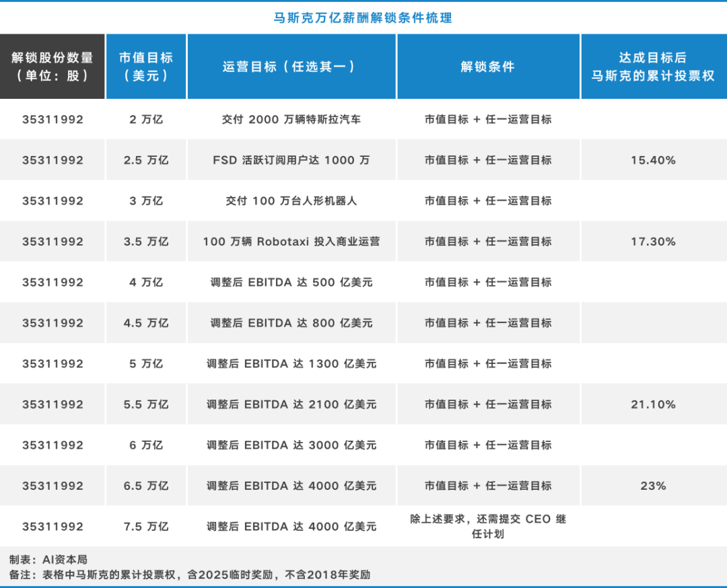
Task: Click the 5.5 万亿 market cap target cell
Action: click(146, 404)
